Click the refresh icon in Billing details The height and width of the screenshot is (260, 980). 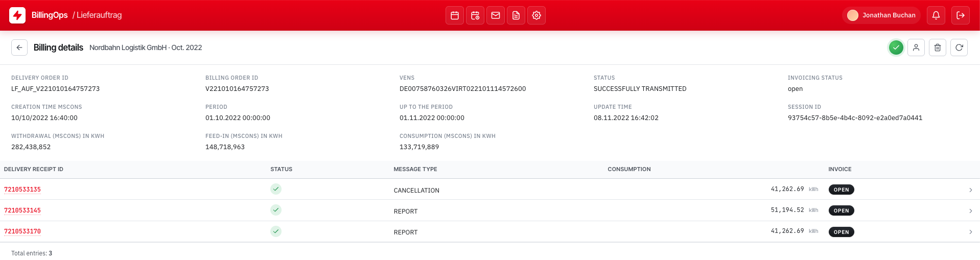(959, 48)
